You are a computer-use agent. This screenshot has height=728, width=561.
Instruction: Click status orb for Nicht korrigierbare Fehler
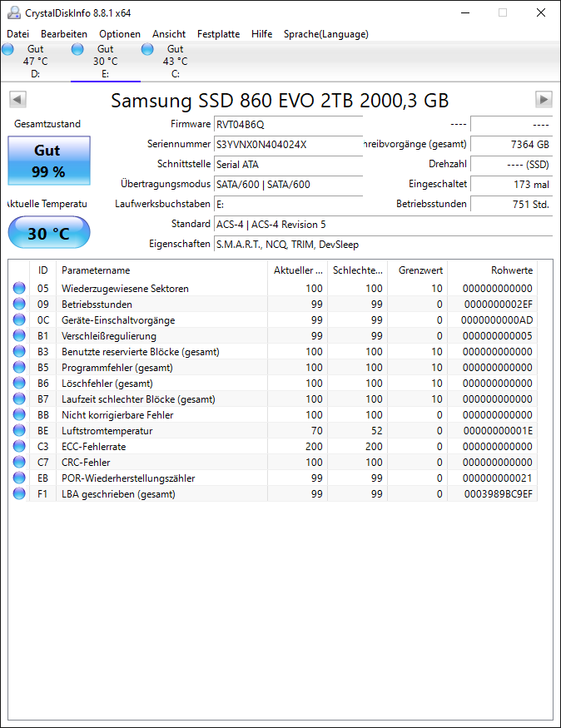pos(19,414)
